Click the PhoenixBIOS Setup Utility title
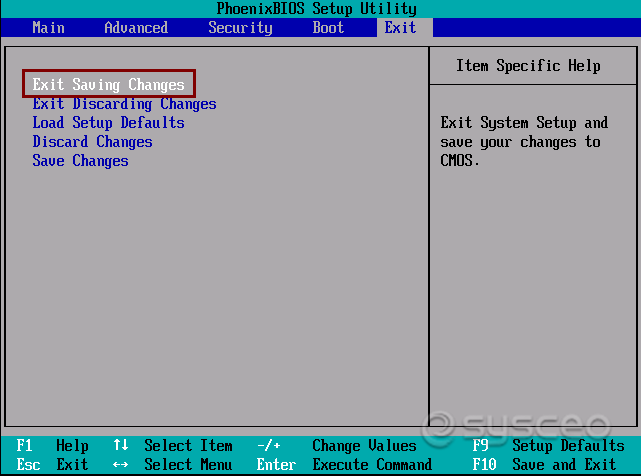The height and width of the screenshot is (476, 641). pos(316,9)
